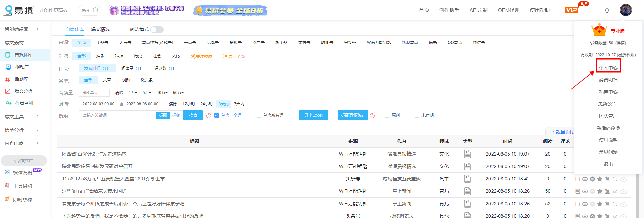Select 微头条 in the 类型 filter
The image size is (644, 218).
point(147,80)
